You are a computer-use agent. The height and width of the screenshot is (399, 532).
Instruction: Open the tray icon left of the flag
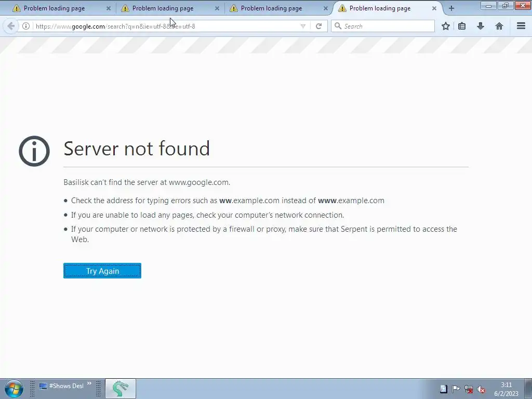(x=444, y=389)
